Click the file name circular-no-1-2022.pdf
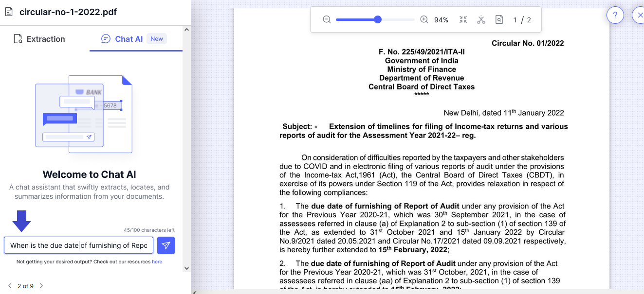The image size is (644, 294). (68, 12)
